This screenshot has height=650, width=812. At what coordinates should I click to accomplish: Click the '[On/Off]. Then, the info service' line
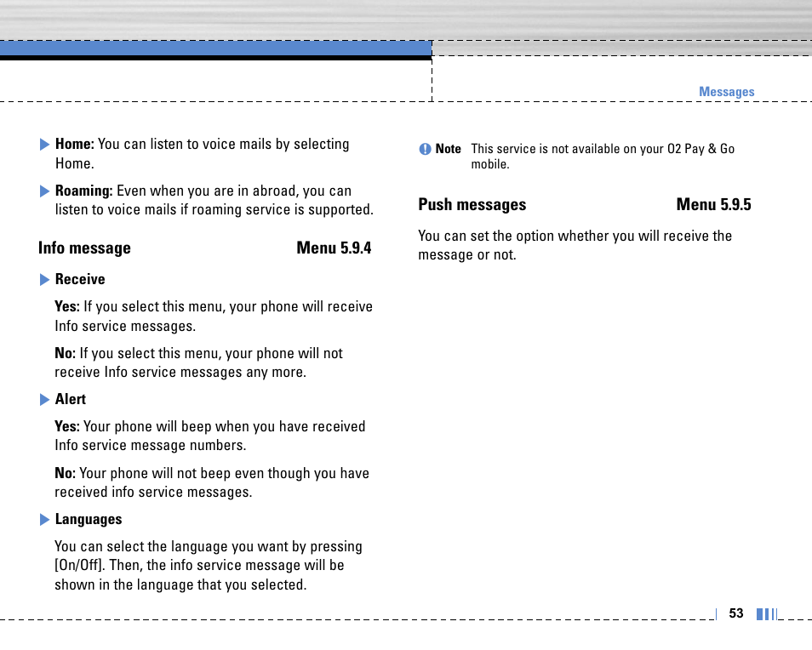199,565
